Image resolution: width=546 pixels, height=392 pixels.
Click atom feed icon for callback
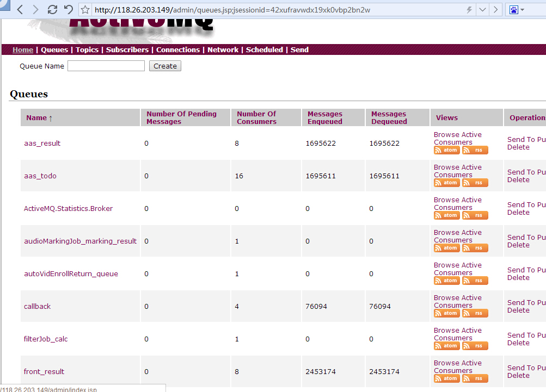[447, 313]
